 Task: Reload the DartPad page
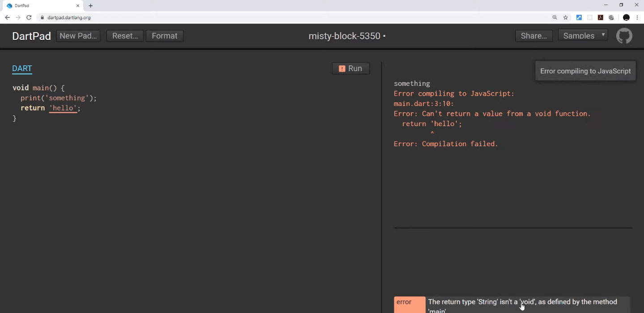tap(29, 17)
